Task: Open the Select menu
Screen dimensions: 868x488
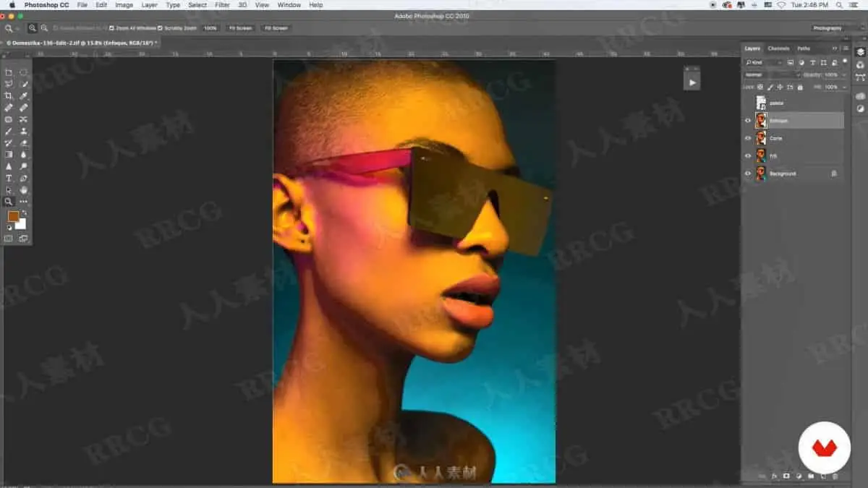Action: click(197, 4)
